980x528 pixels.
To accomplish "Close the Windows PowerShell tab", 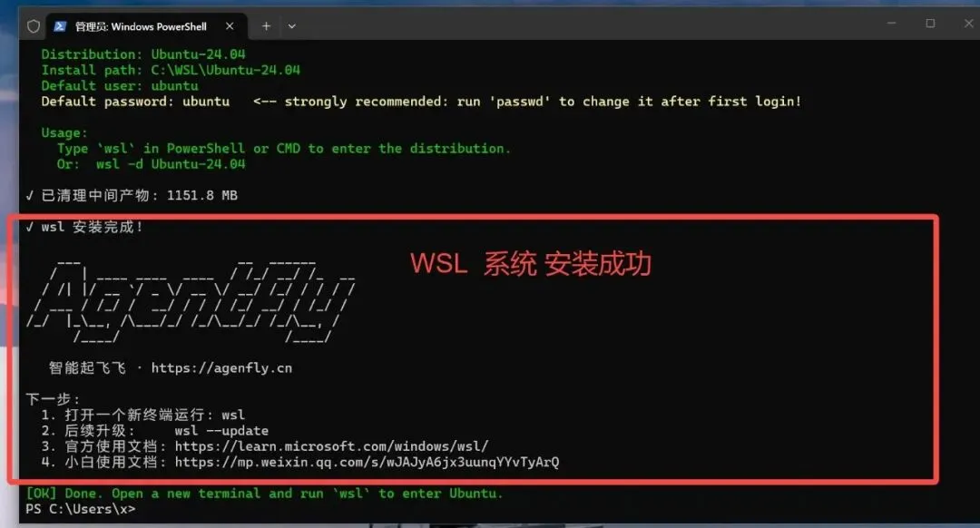I will (x=230, y=26).
